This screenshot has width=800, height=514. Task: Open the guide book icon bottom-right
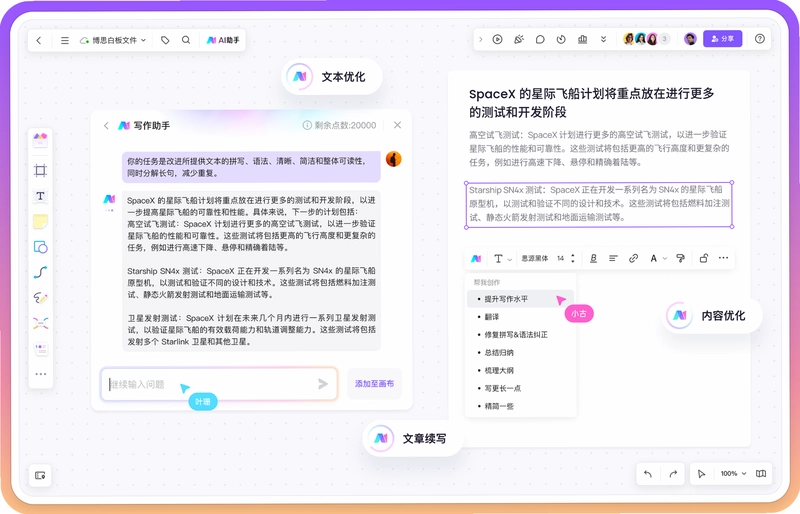click(761, 474)
